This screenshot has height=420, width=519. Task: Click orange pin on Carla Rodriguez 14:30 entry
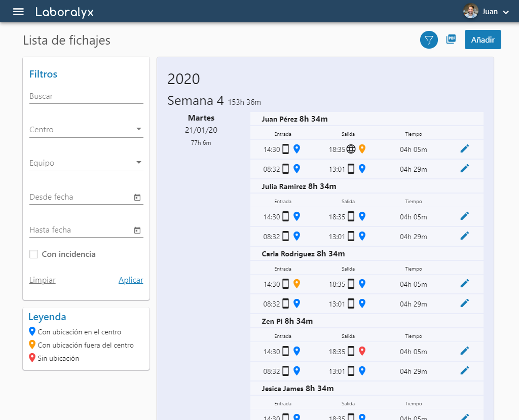tap(297, 284)
